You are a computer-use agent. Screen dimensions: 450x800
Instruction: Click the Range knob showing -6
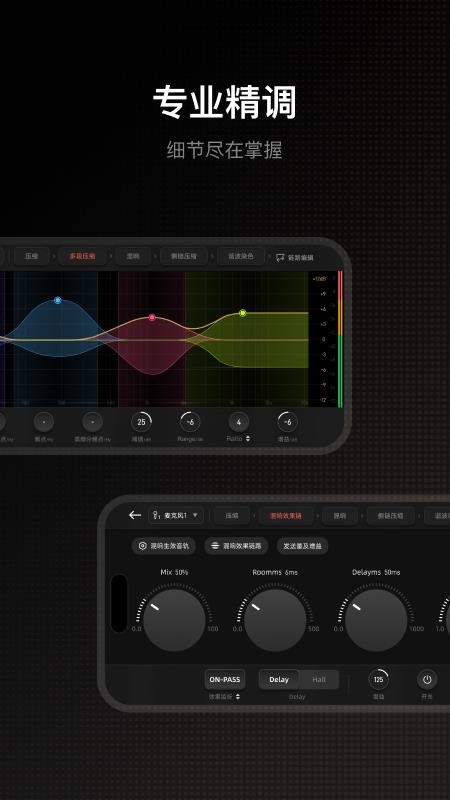[190, 422]
